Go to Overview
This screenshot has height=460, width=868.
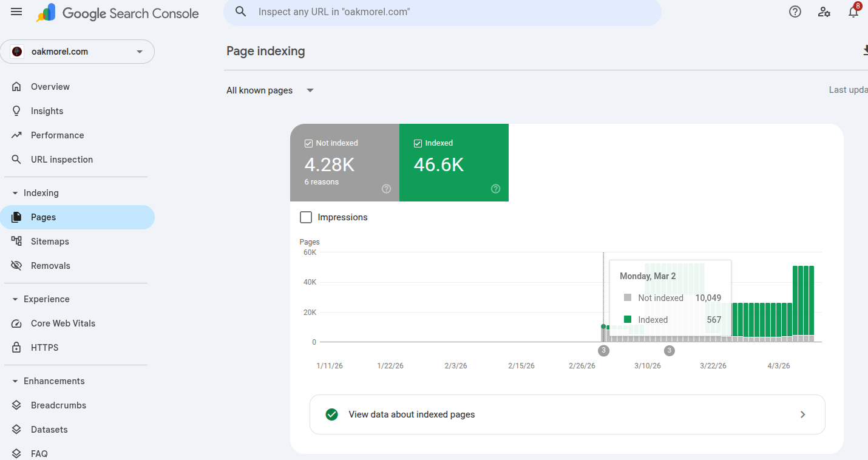click(77, 87)
